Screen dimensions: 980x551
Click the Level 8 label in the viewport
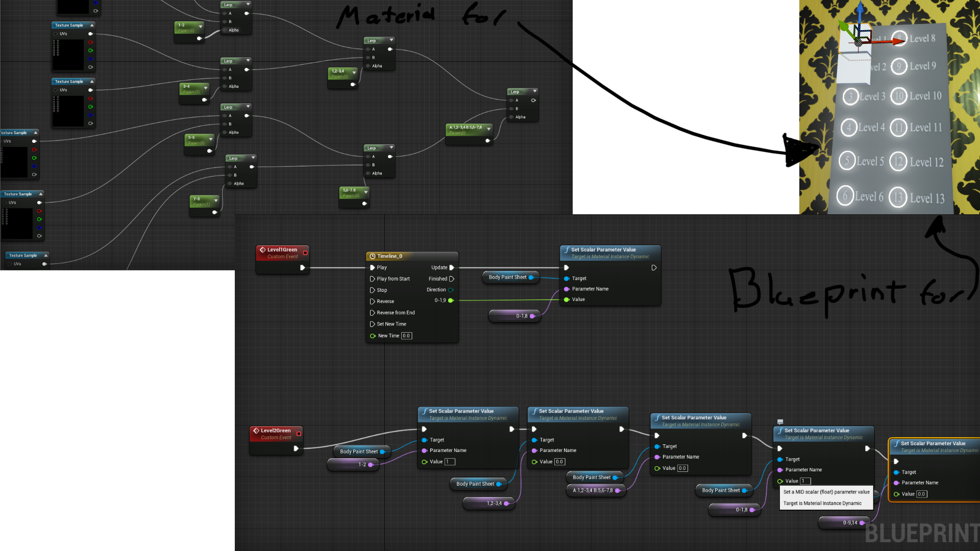(x=922, y=39)
